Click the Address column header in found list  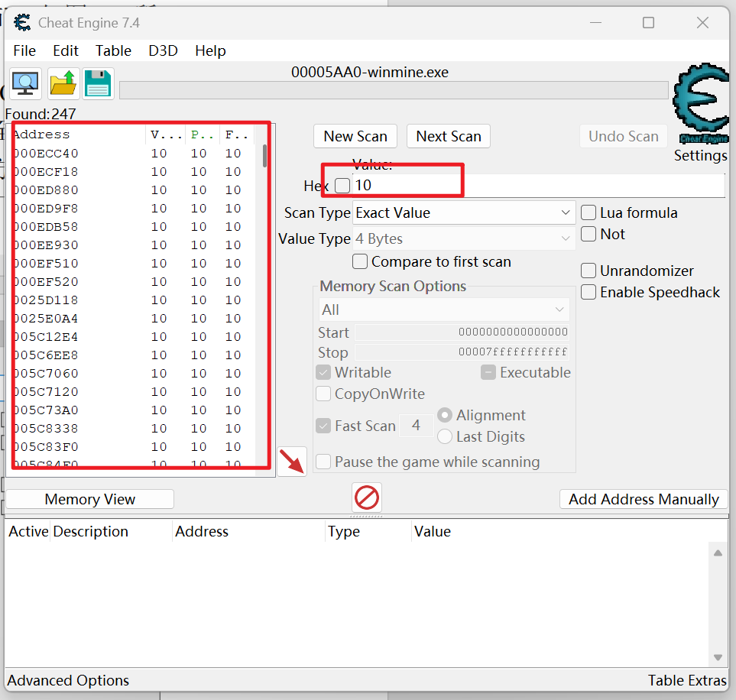pos(77,134)
